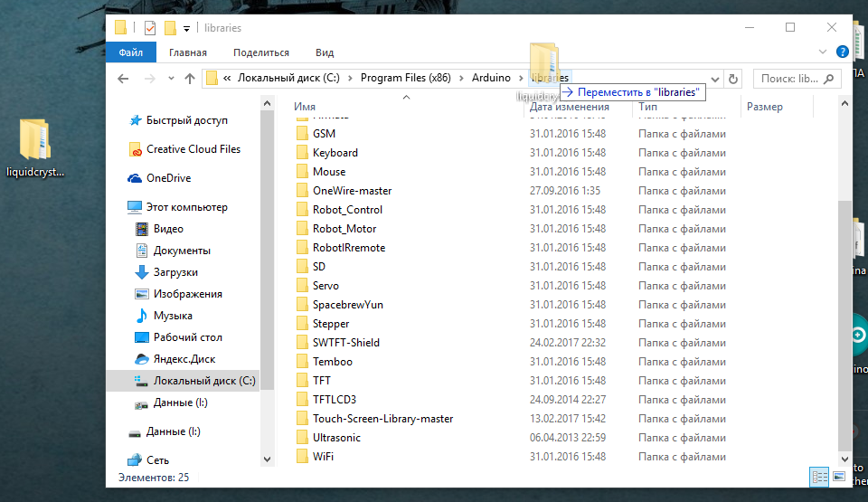Expand the ribbon chevron

[x=823, y=52]
